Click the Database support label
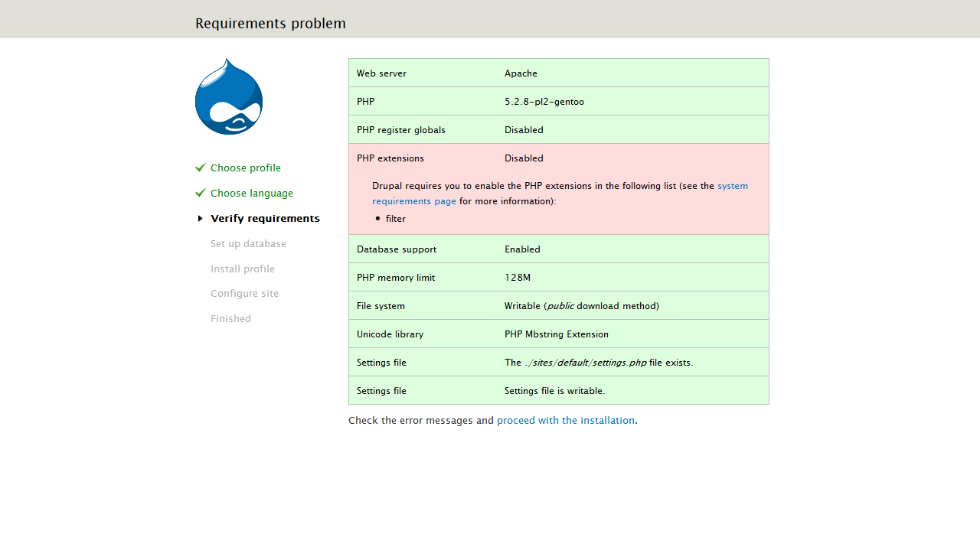 [397, 249]
